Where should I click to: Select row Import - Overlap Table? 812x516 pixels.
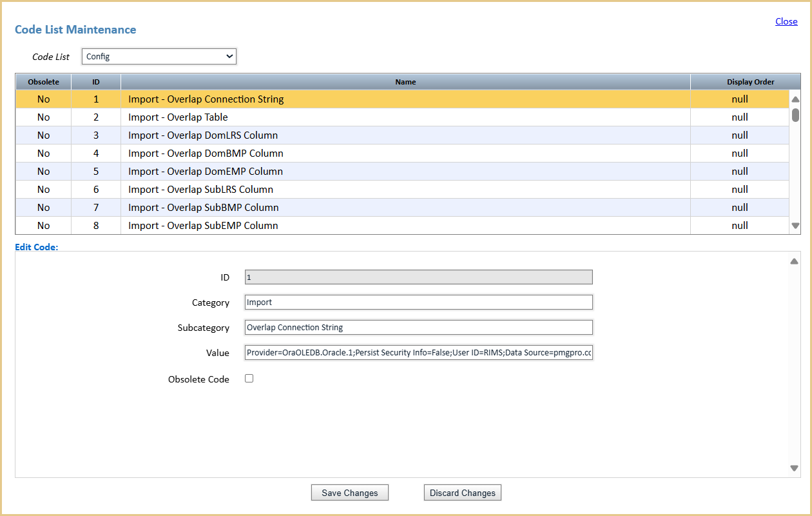[402, 117]
